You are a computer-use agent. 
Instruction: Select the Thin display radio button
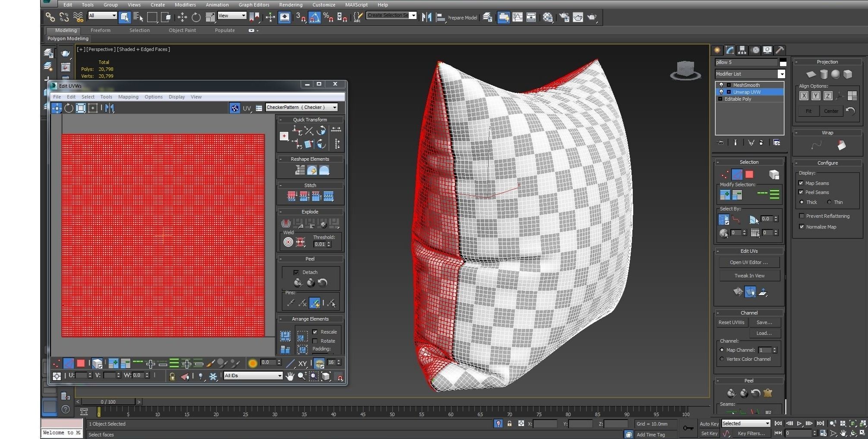click(829, 202)
